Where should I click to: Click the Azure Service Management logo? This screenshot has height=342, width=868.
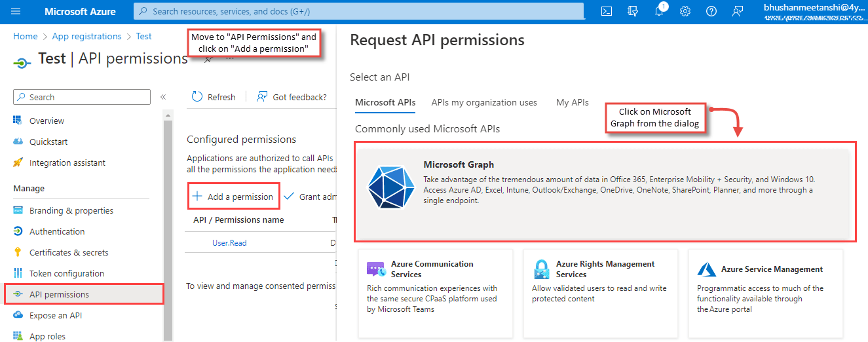[706, 269]
